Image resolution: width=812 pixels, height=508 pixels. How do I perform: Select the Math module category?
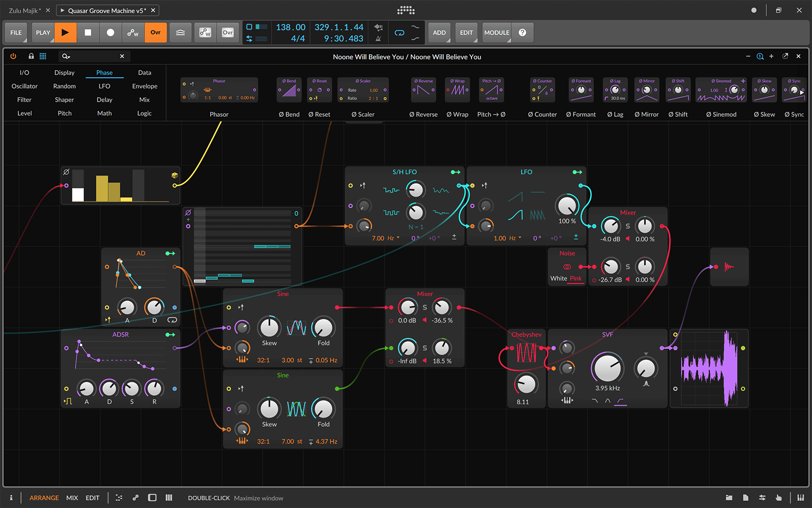tap(105, 113)
